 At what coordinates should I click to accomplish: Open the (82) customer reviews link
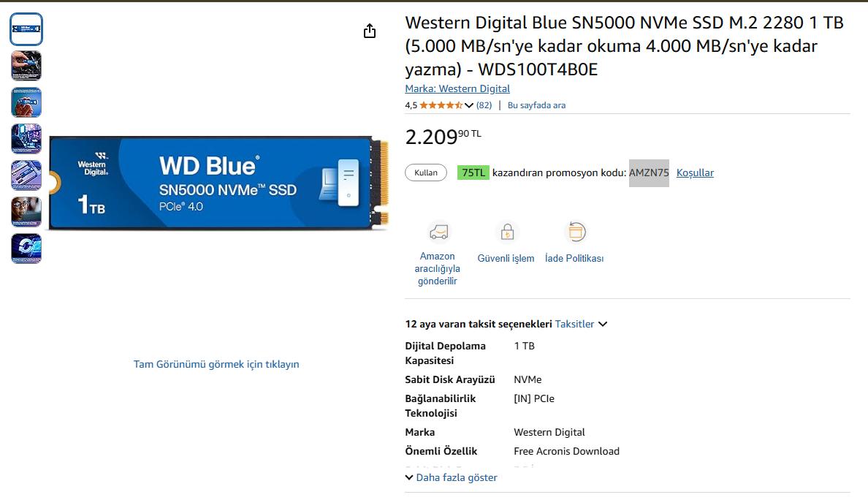(x=484, y=105)
